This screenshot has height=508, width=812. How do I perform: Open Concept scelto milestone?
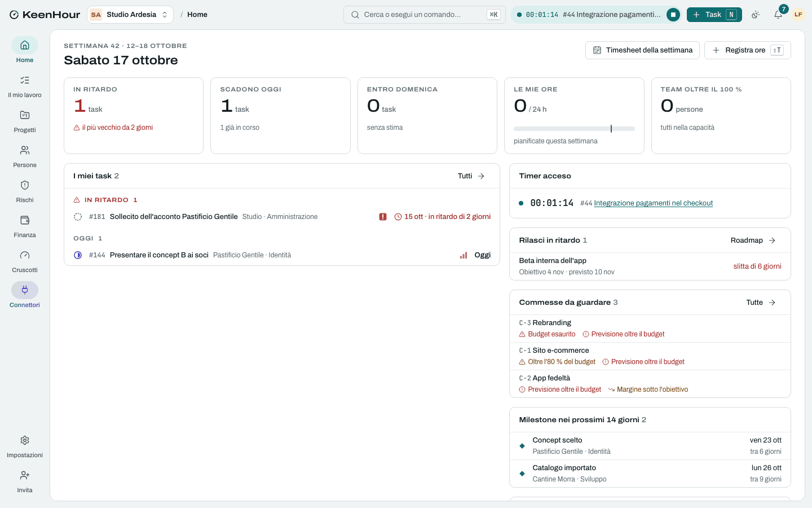(650, 446)
